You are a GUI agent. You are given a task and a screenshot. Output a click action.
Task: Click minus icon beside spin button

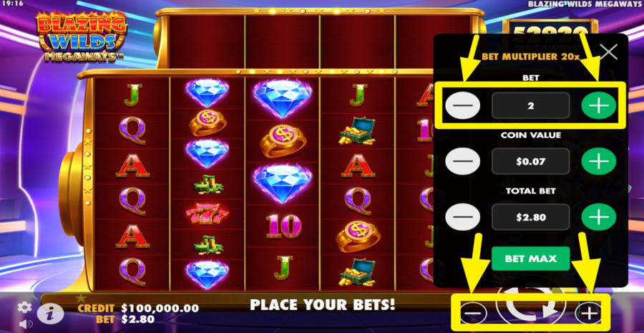tap(473, 314)
